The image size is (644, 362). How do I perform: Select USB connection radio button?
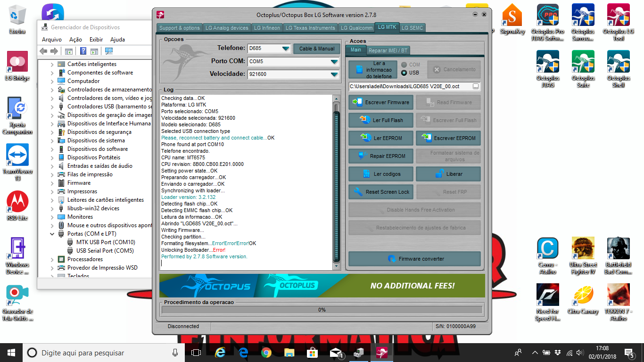404,73
